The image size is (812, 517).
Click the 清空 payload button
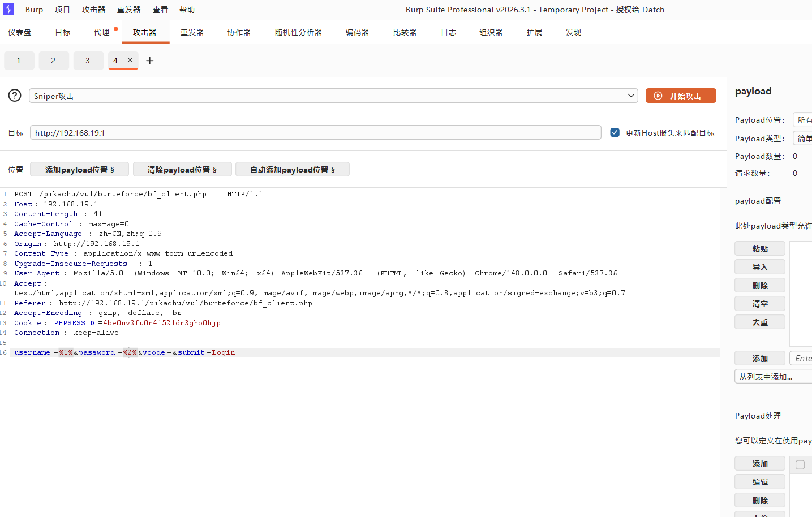tap(760, 304)
